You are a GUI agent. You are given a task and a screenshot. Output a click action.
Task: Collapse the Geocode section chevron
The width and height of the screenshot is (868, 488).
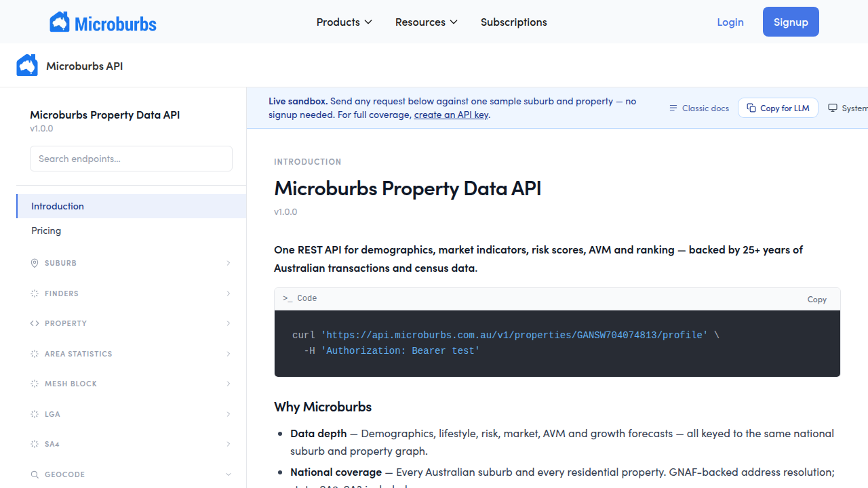[229, 474]
